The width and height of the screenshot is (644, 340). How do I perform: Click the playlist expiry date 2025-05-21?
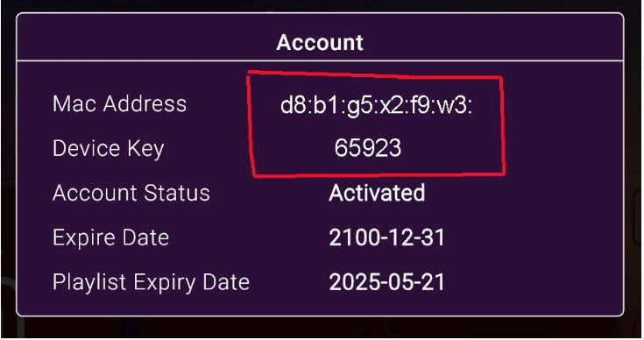click(387, 282)
